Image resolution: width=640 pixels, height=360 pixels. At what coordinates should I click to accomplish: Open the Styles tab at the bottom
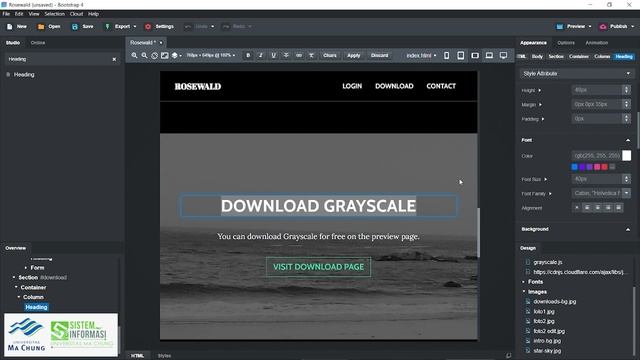[x=164, y=356]
